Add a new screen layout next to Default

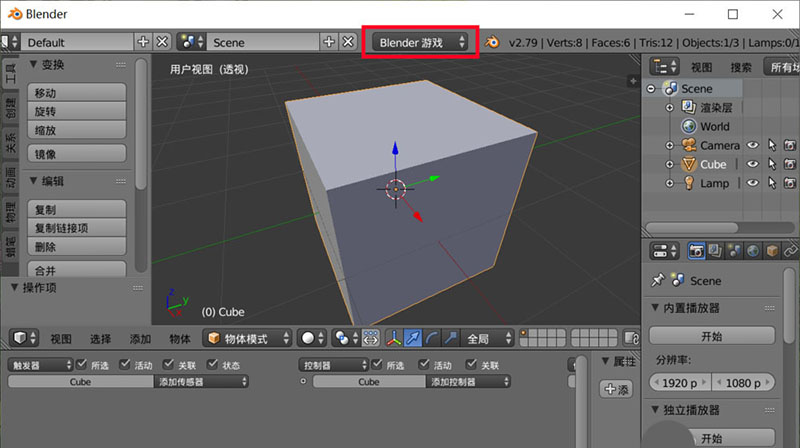[143, 42]
